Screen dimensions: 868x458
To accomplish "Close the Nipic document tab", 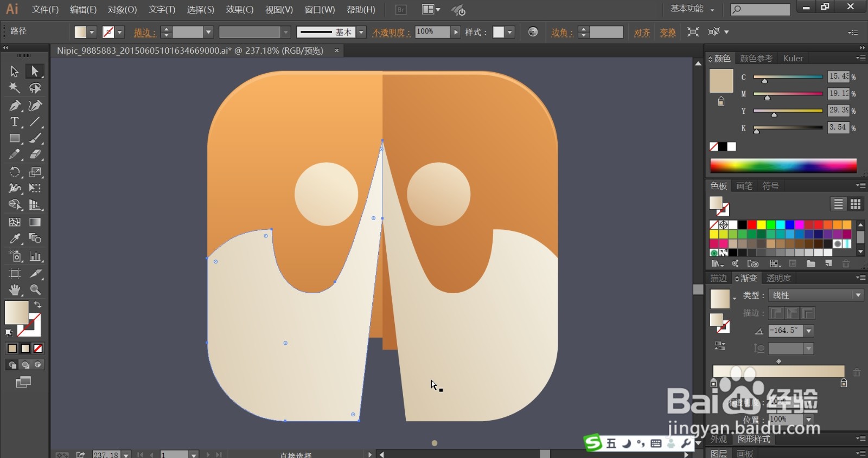I will coord(336,50).
